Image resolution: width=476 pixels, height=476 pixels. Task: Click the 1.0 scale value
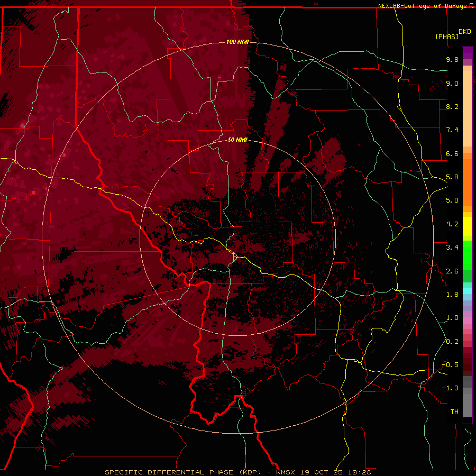452,318
